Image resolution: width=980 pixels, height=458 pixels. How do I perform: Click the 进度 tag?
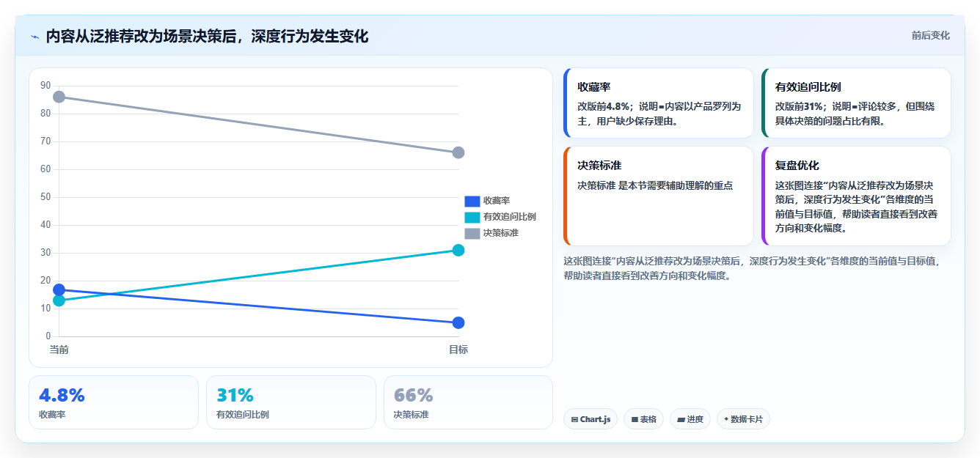tap(690, 419)
